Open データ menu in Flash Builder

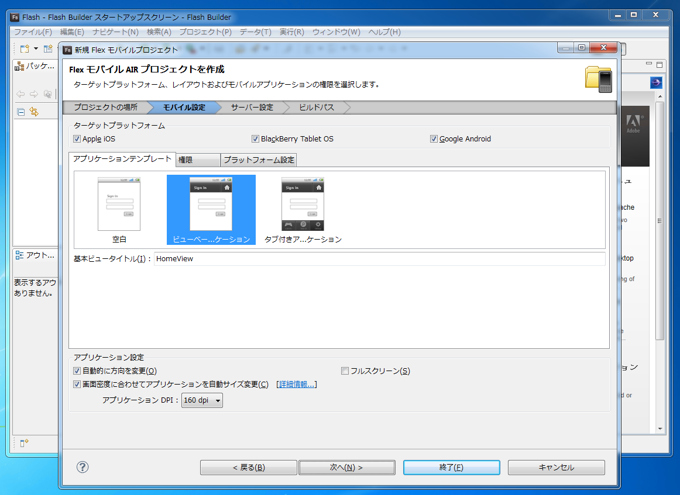click(x=255, y=32)
